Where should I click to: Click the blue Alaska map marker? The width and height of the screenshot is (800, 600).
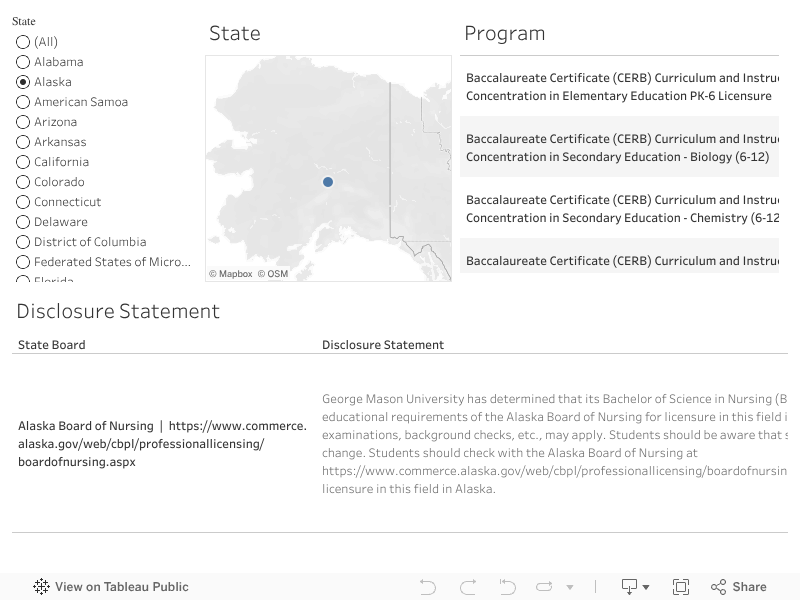coord(328,182)
